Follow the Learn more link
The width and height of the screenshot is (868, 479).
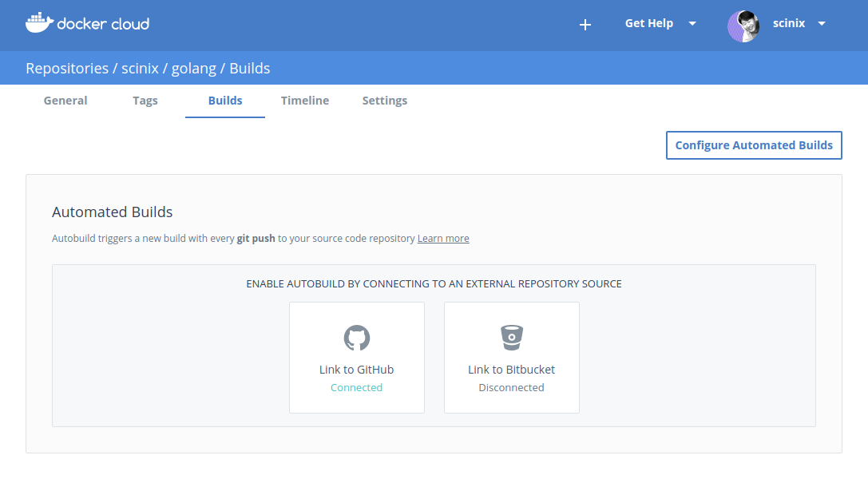(443, 239)
